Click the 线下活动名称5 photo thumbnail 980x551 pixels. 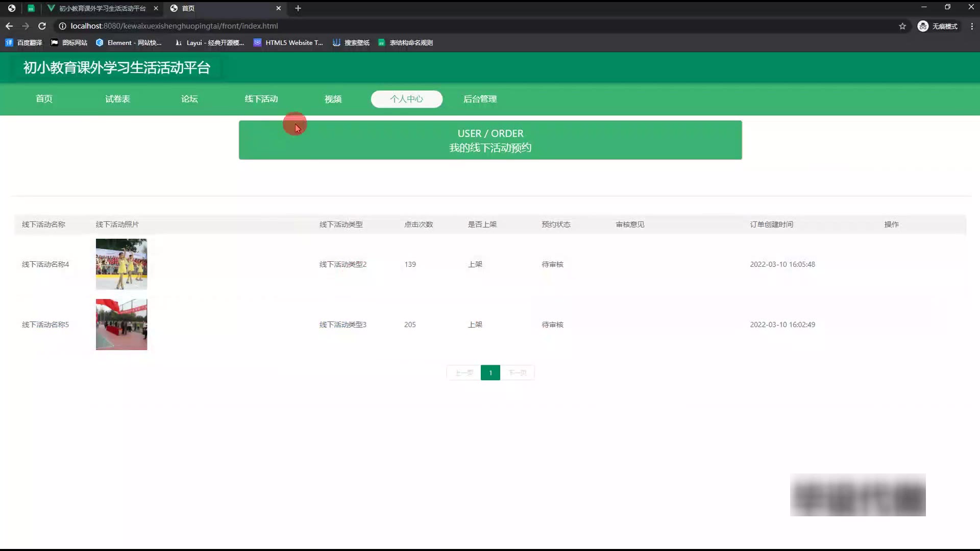click(121, 324)
